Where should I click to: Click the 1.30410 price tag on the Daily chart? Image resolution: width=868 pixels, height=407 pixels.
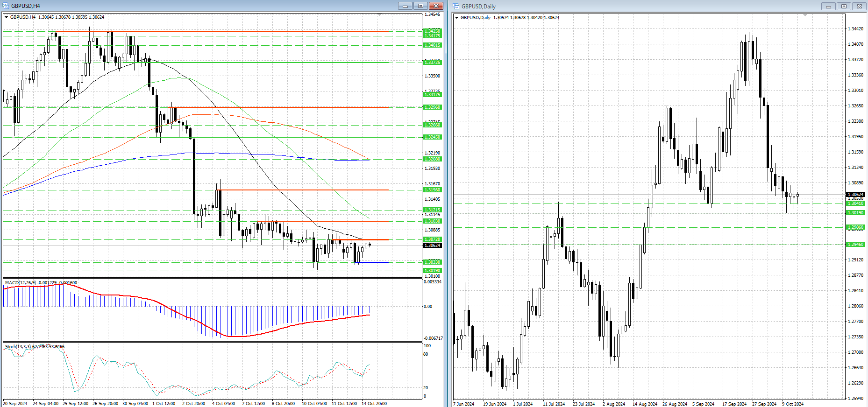856,203
